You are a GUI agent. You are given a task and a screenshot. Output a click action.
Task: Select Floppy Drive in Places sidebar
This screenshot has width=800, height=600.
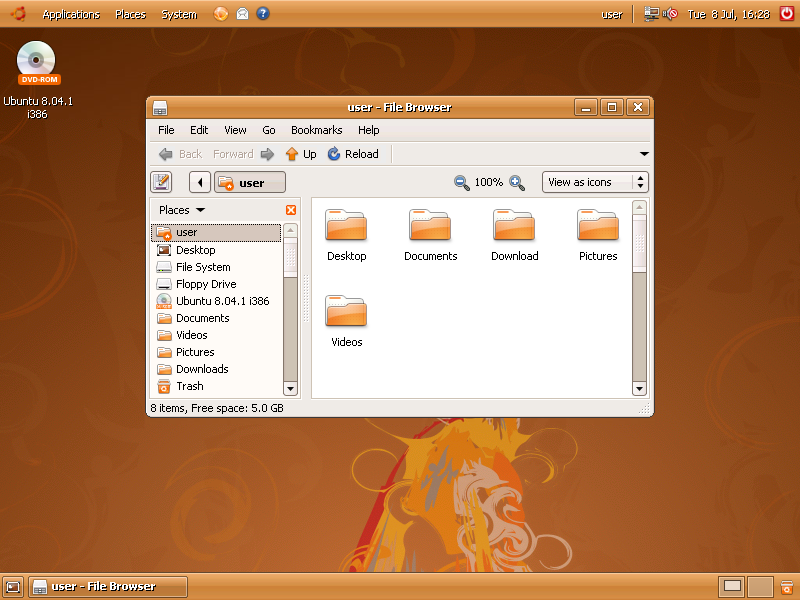click(216, 284)
